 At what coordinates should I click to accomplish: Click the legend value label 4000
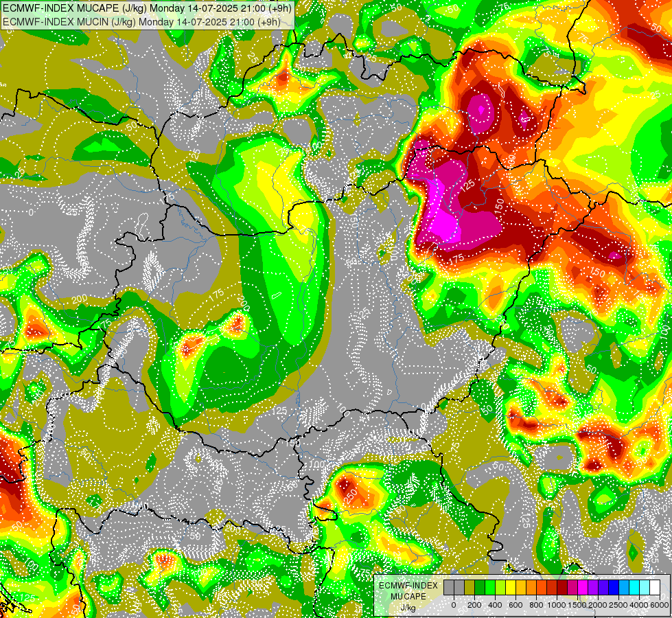(x=639, y=605)
